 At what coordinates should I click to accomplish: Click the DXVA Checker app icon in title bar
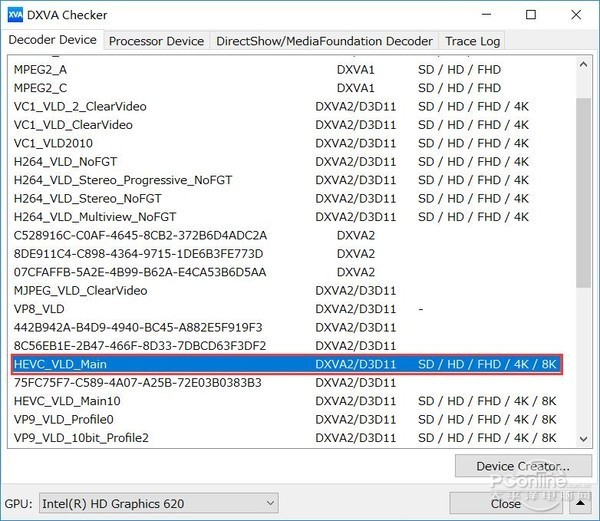point(15,15)
